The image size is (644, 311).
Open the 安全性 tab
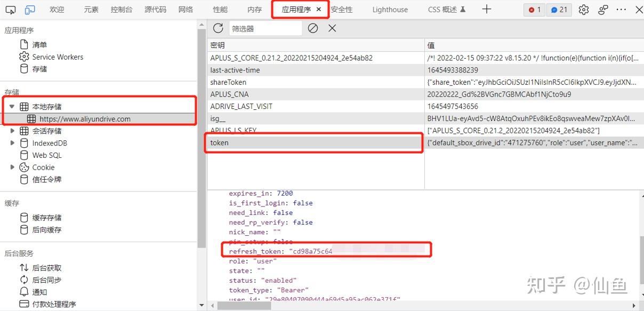tap(342, 10)
